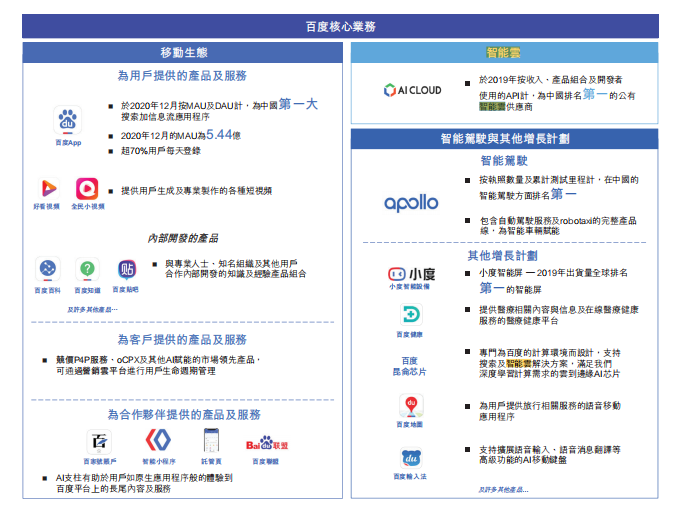Select the 百度健康 icon
This screenshot has width=692, height=513.
[410, 315]
